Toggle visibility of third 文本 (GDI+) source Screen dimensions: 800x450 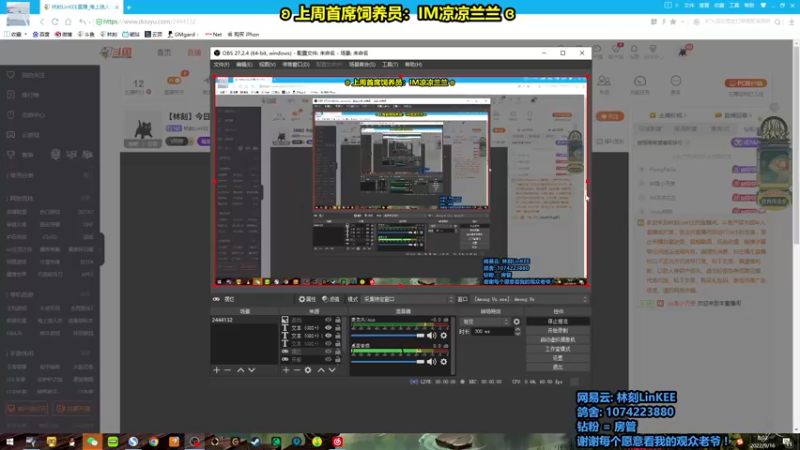[328, 343]
